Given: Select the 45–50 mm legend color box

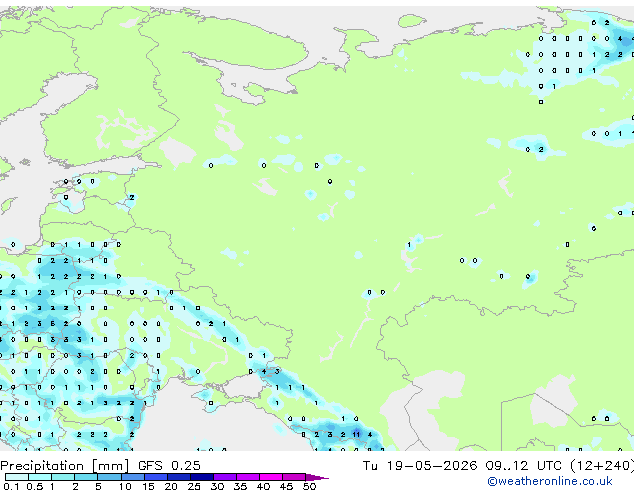Looking at the screenshot, I should pos(294,477).
